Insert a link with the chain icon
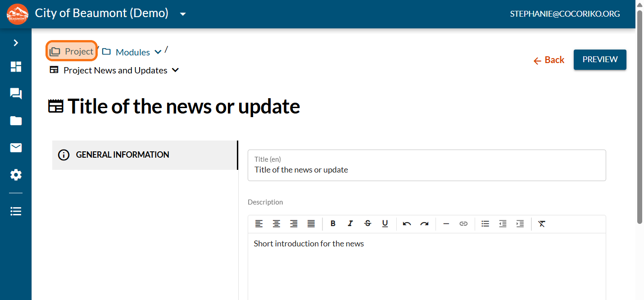Viewport: 644px width, 300px height. [463, 223]
